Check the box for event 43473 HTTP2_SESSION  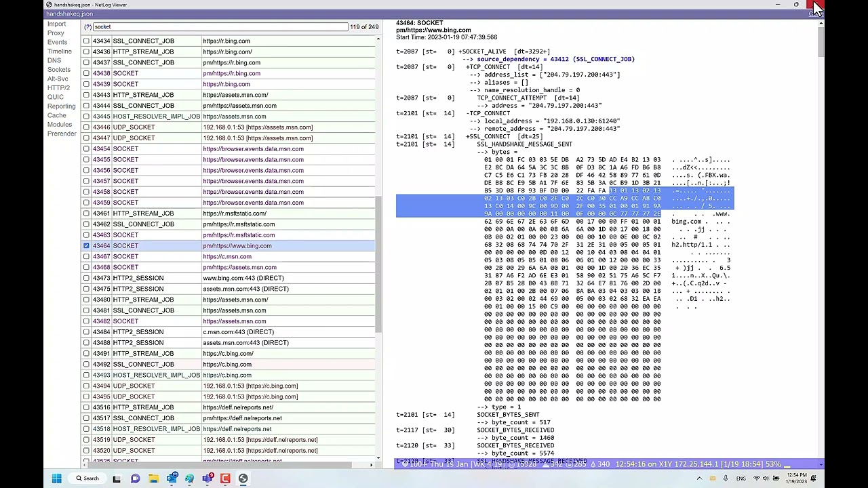(x=86, y=278)
